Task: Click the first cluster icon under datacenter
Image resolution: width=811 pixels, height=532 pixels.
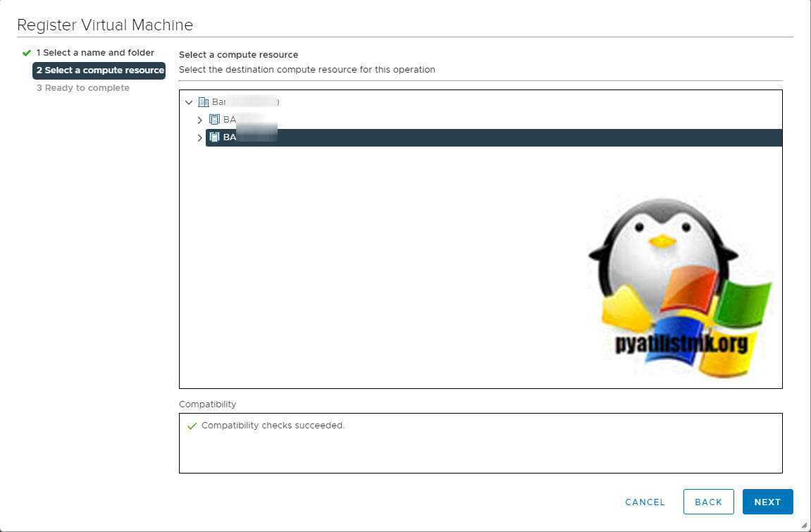Action: coord(215,120)
